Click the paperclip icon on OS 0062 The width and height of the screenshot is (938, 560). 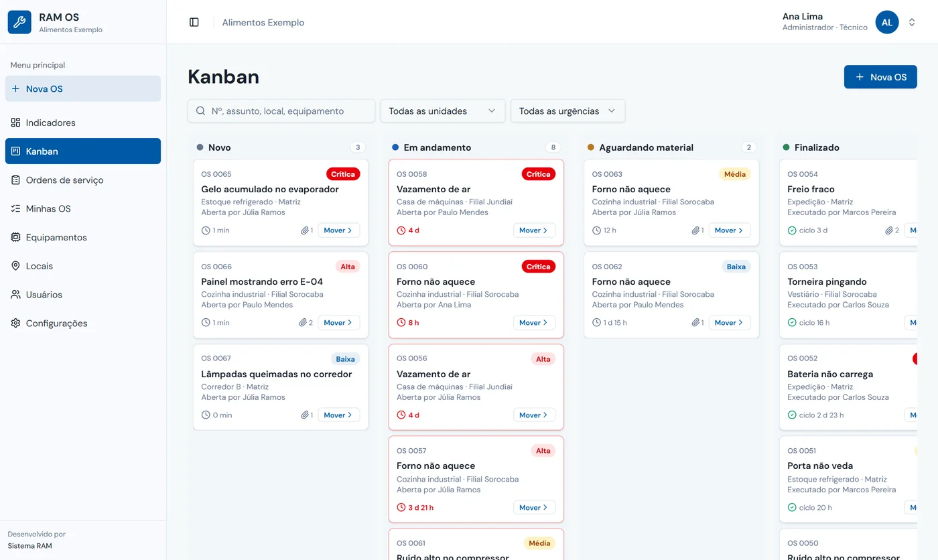pos(696,323)
